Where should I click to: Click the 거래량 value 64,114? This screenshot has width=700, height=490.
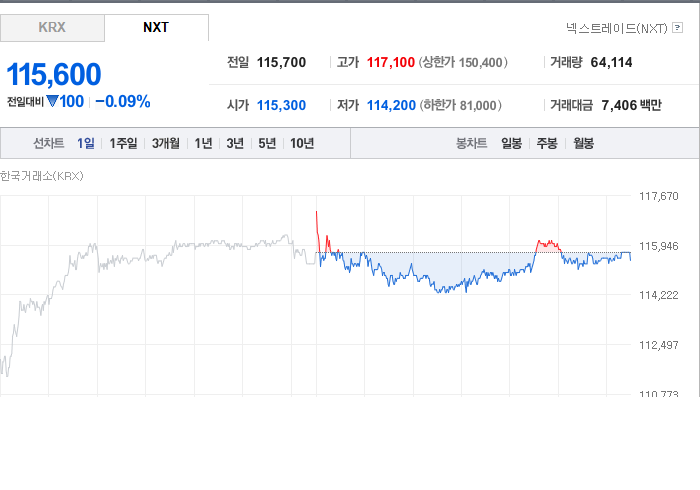pyautogui.click(x=611, y=62)
